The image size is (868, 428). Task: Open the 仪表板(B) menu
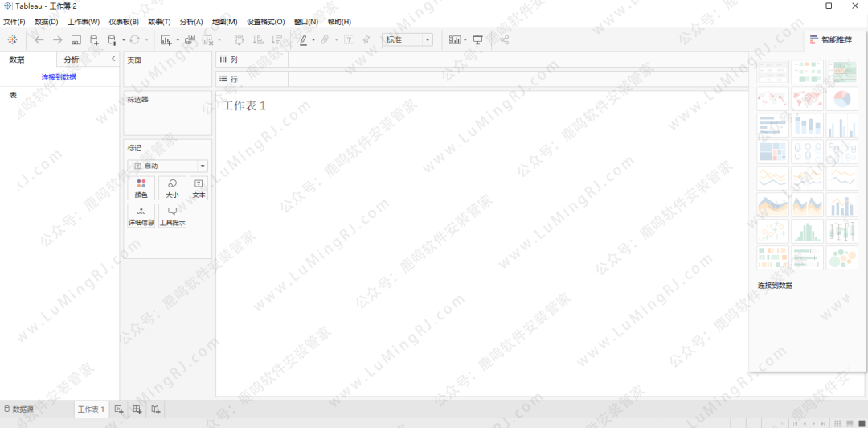(124, 22)
